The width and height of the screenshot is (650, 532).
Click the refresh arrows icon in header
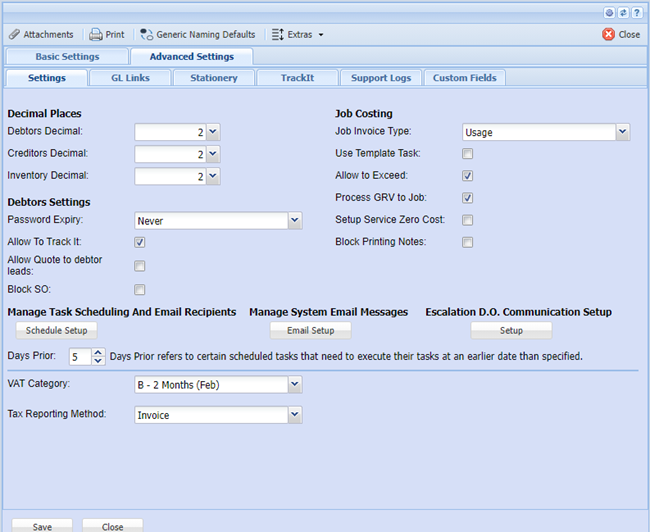[x=623, y=13]
